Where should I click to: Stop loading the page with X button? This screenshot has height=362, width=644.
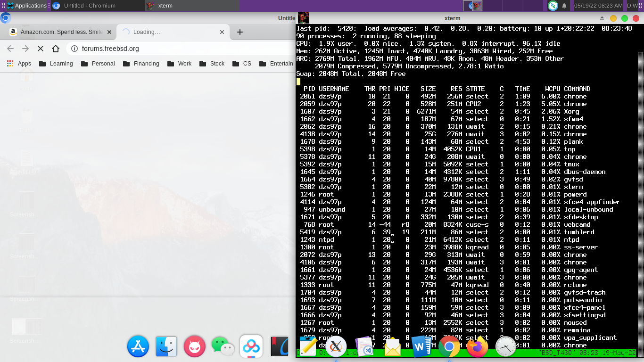coord(41,49)
